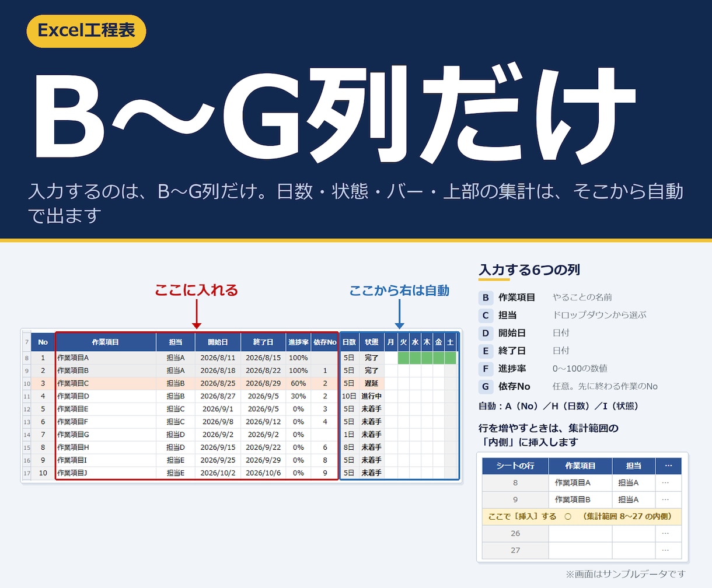
Task: Click the 状態 column header
Action: pyautogui.click(x=371, y=342)
